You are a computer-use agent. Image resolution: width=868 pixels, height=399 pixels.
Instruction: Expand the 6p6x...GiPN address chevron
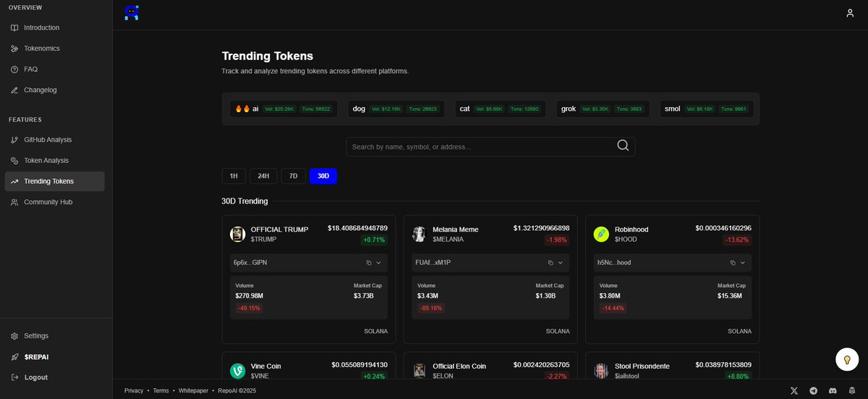[378, 263]
